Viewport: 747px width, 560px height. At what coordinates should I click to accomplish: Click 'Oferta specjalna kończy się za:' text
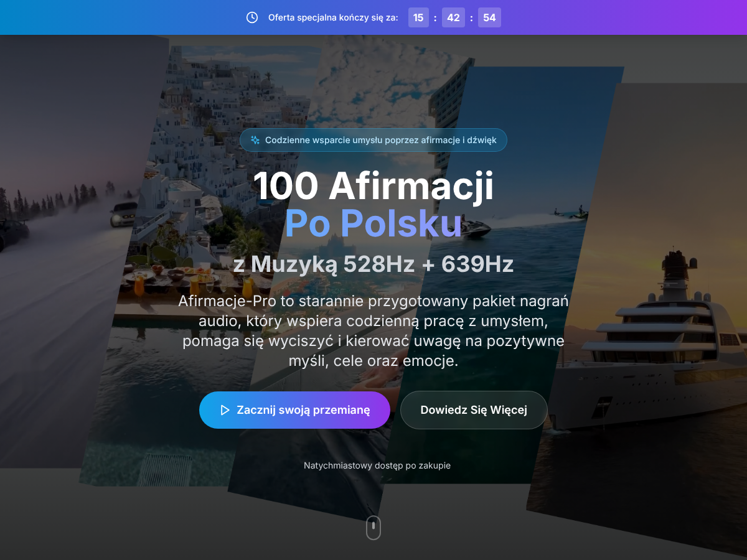[x=333, y=17]
